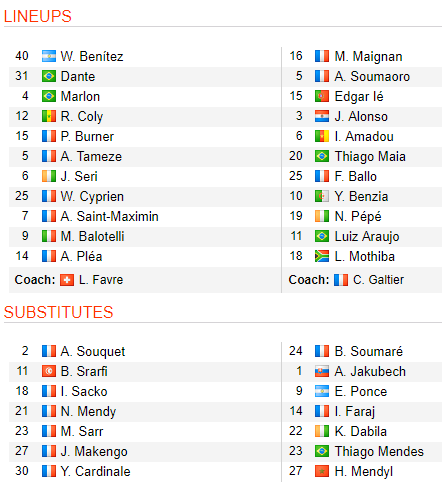Viewport: 442px width, 488px height.
Task: Click the Switzerland flag next to L. Favre
Action: 67,280
